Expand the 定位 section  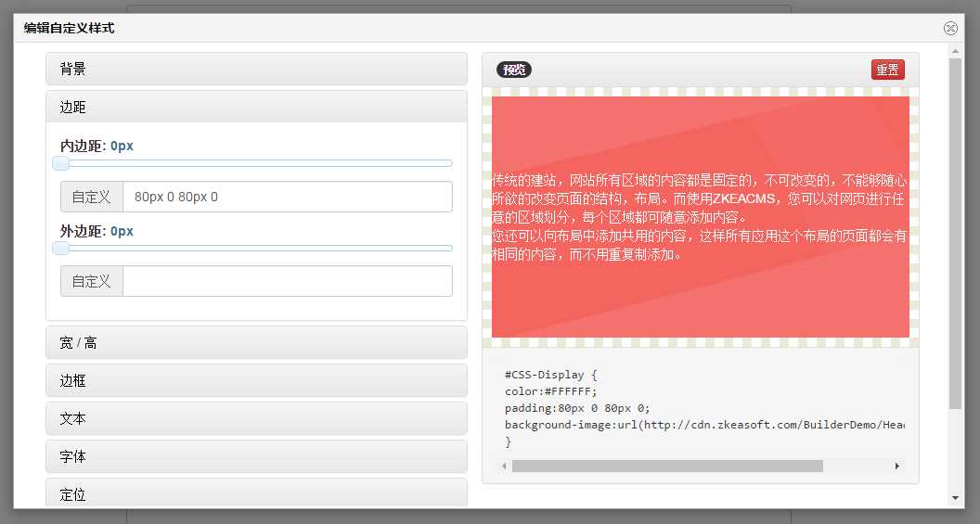256,493
